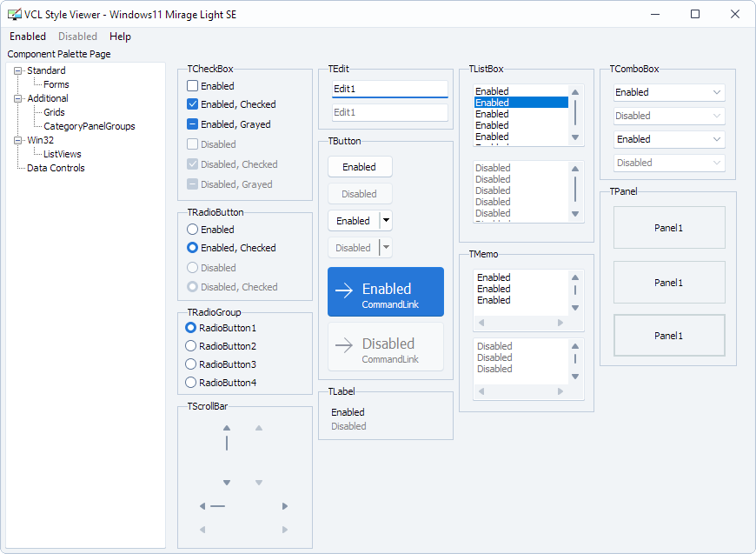Open the Help menu
Image resolution: width=756 pixels, height=554 pixels.
point(120,37)
